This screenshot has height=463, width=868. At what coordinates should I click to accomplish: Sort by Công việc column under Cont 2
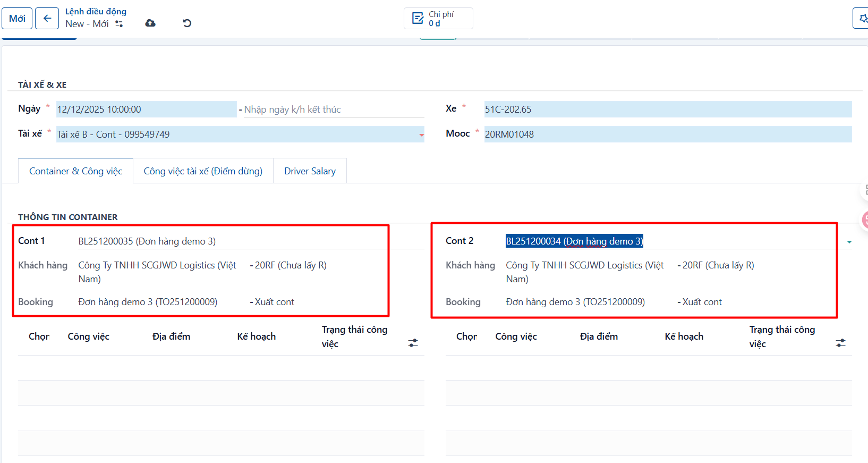click(516, 336)
